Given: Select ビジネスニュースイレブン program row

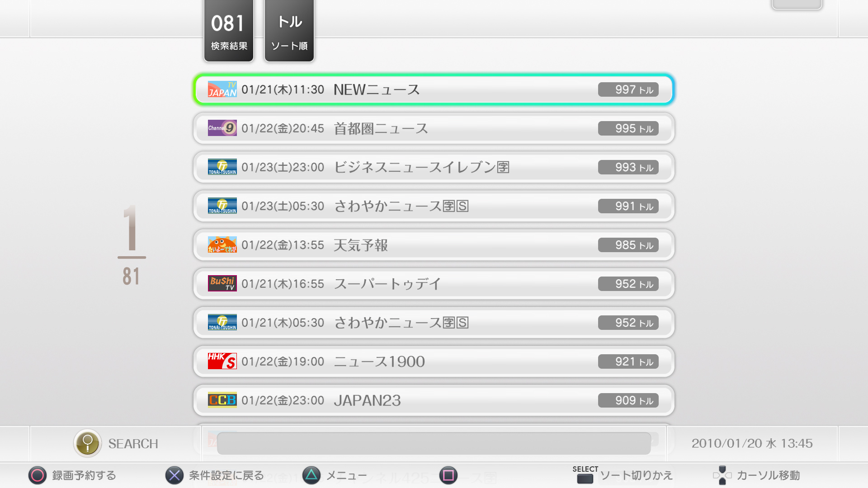Looking at the screenshot, I should (x=434, y=167).
